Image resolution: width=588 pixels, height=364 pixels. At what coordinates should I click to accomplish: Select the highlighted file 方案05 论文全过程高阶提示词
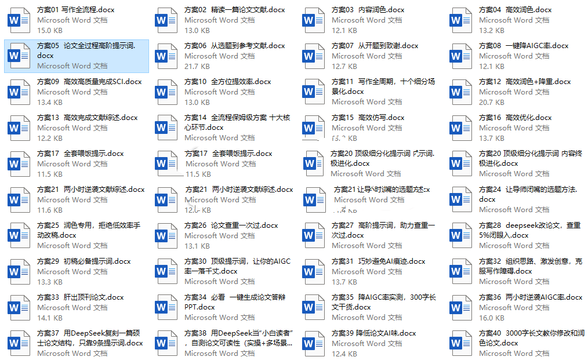tap(77, 56)
